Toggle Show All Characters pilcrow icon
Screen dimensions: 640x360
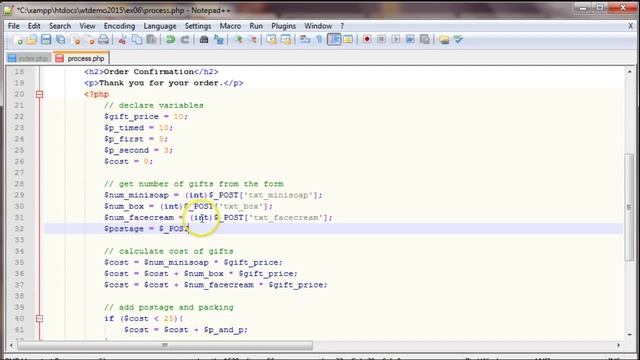coord(319,40)
